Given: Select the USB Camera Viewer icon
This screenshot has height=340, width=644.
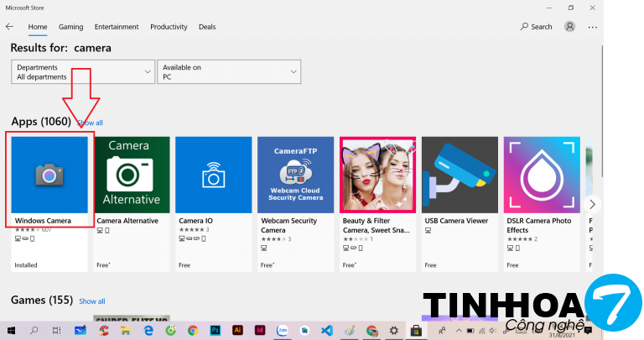Looking at the screenshot, I should (x=460, y=175).
